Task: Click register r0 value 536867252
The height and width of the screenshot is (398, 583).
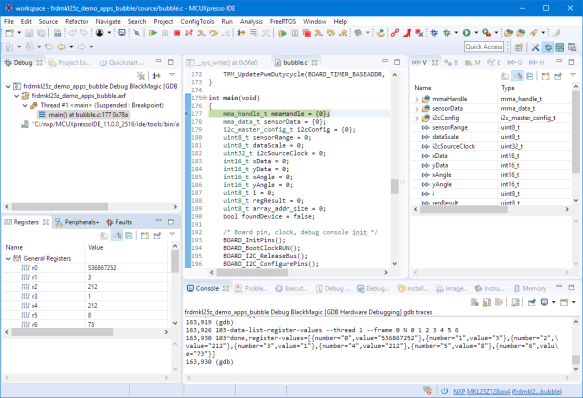Action: tap(102, 267)
